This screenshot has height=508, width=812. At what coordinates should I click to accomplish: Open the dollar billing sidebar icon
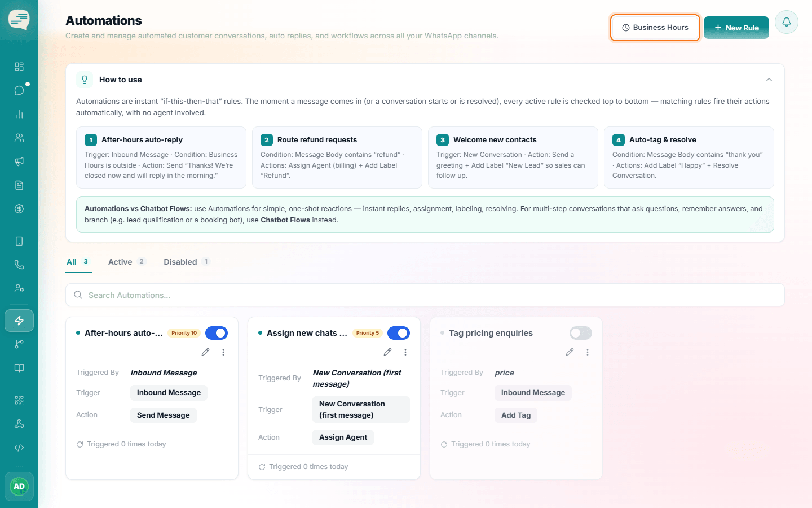tap(19, 209)
